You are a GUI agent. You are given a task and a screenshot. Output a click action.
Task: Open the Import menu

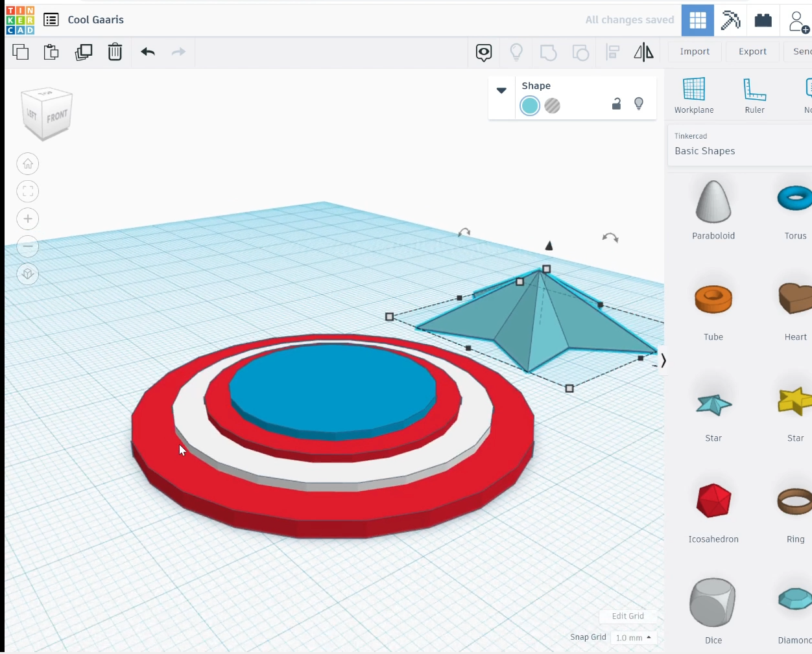pos(695,52)
